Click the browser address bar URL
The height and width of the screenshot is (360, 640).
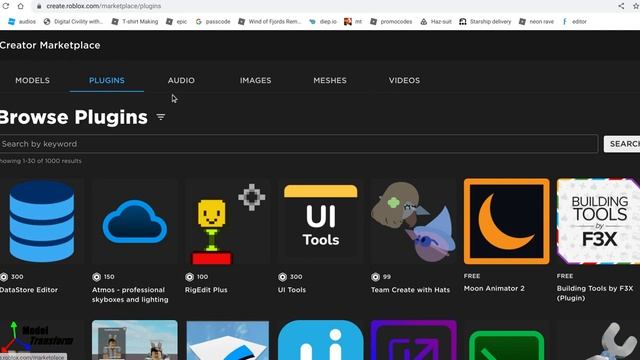[x=104, y=6]
